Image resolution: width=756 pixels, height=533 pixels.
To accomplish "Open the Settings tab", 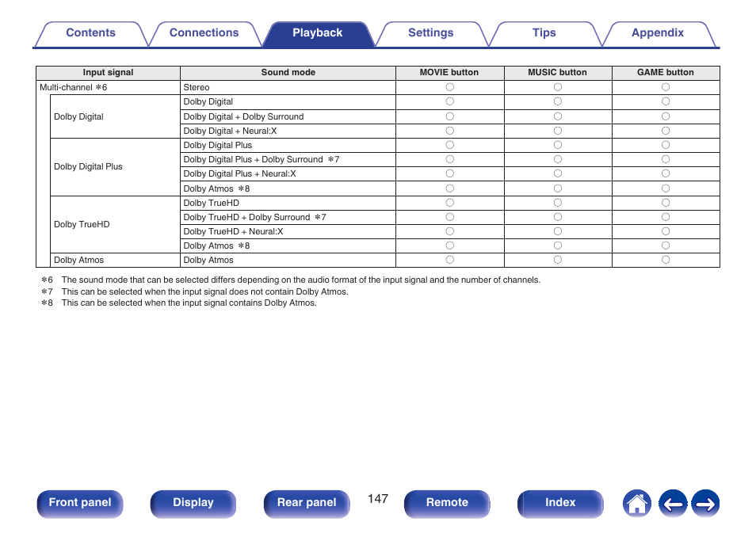I will click(x=430, y=33).
